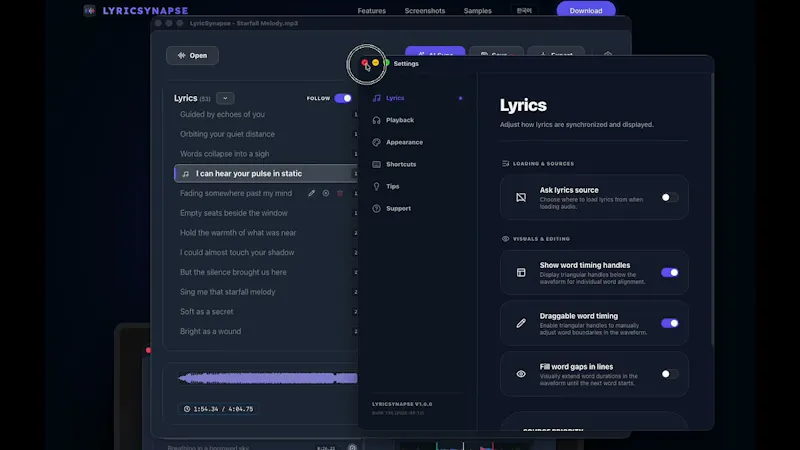The image size is (800, 450).
Task: Click the Support question mark icon
Action: [x=377, y=209]
